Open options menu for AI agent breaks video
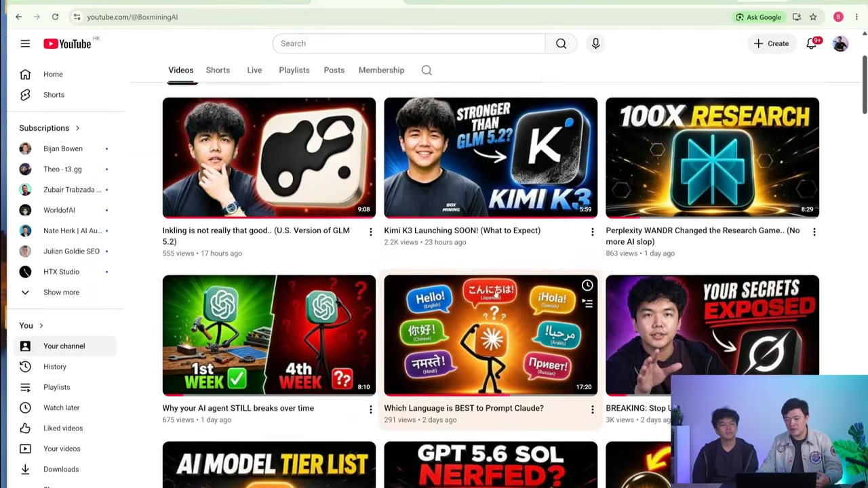 tap(370, 409)
